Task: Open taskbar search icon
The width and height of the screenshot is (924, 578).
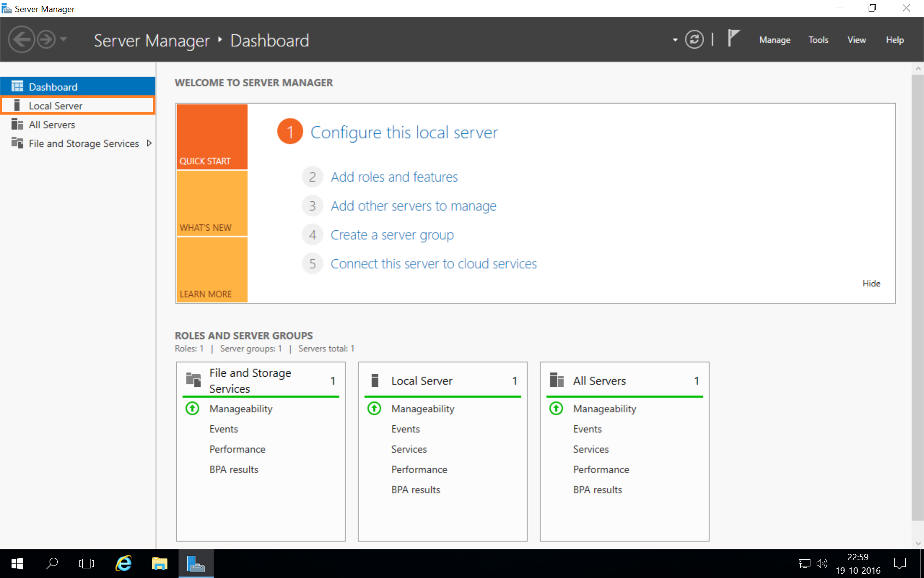Action: (x=52, y=564)
